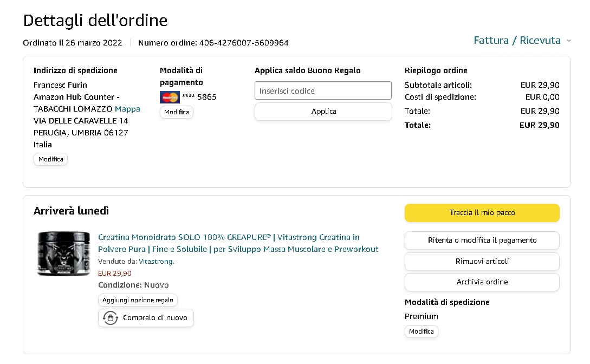Click the Mastercard payment card icon
590x364 pixels.
pyautogui.click(x=170, y=97)
